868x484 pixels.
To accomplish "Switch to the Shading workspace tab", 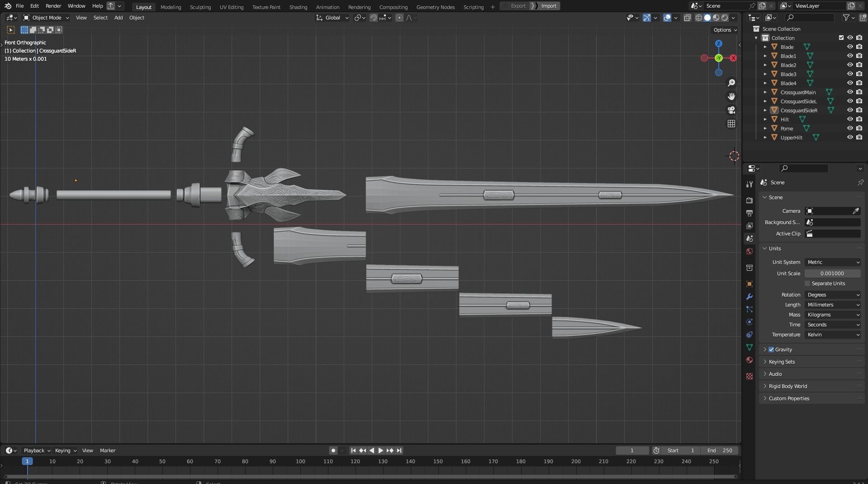I will point(298,7).
